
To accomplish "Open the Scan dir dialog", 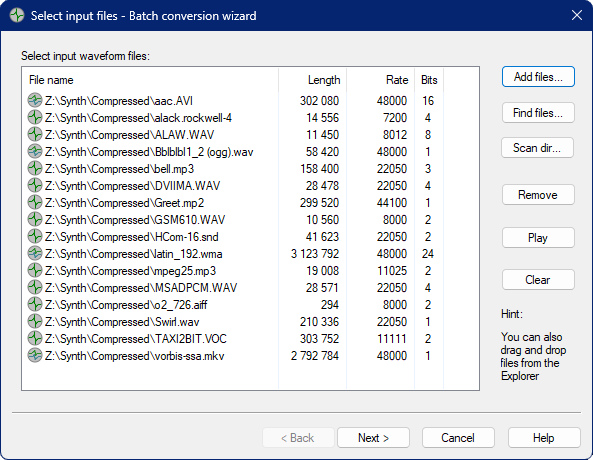I will (537, 148).
